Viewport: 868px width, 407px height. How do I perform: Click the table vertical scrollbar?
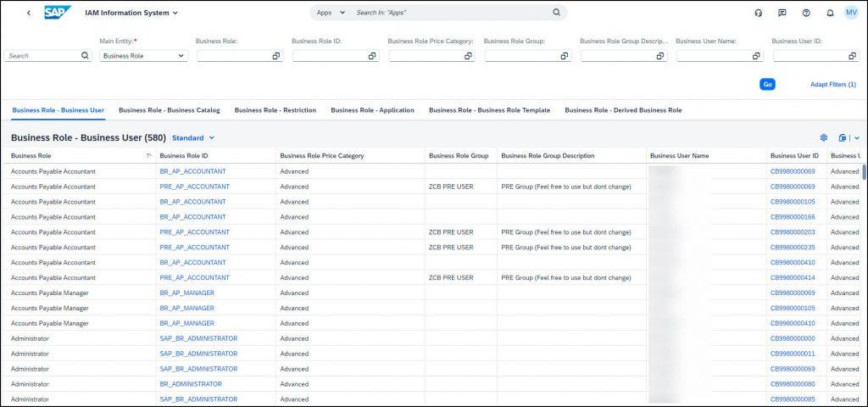[864, 171]
